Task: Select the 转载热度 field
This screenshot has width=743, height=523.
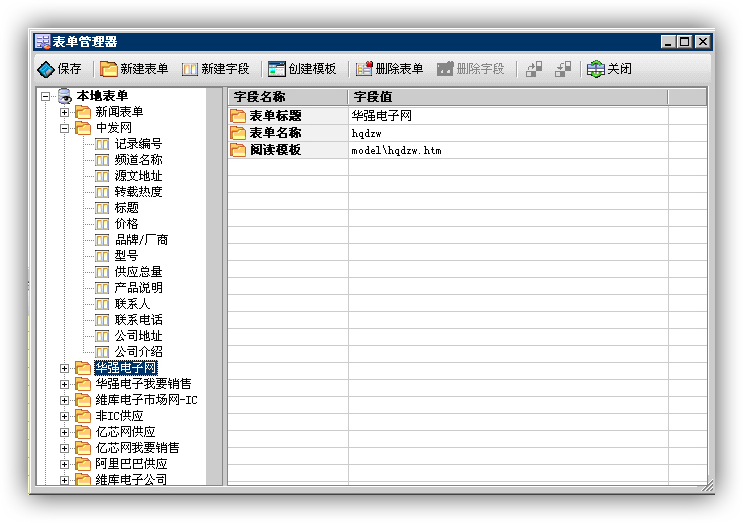Action: (x=138, y=192)
